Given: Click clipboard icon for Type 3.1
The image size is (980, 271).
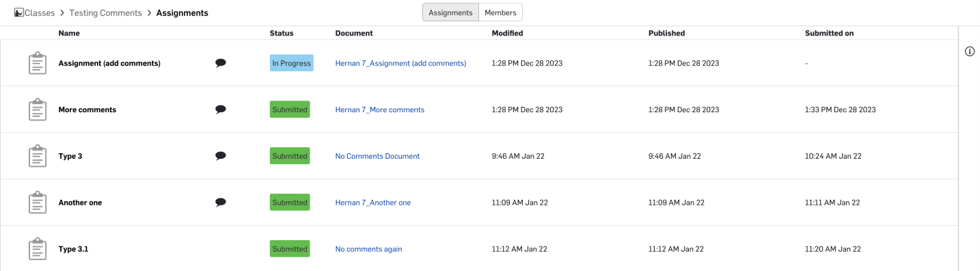Looking at the screenshot, I should point(38,249).
